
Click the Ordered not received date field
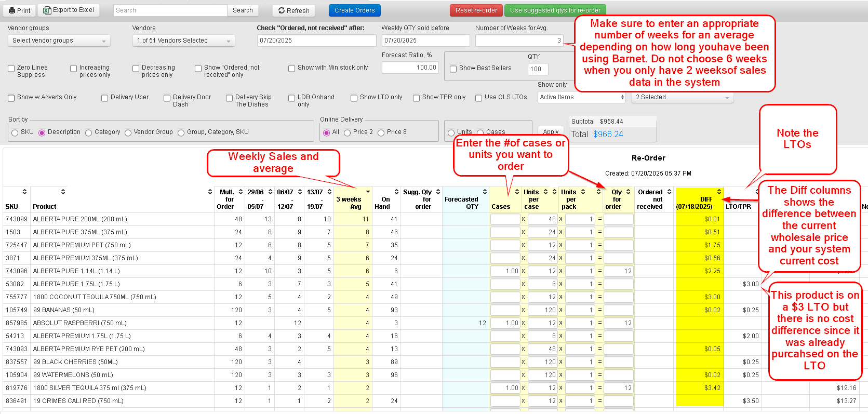(316, 41)
